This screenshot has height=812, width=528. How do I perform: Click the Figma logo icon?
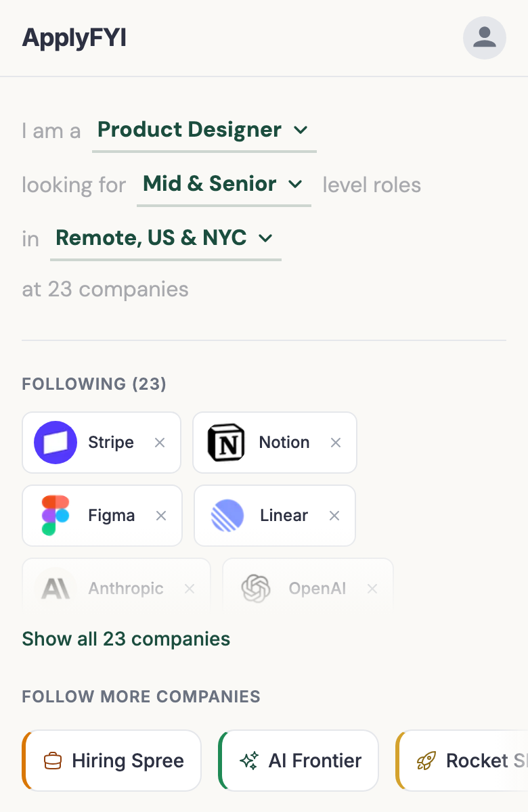coord(56,516)
